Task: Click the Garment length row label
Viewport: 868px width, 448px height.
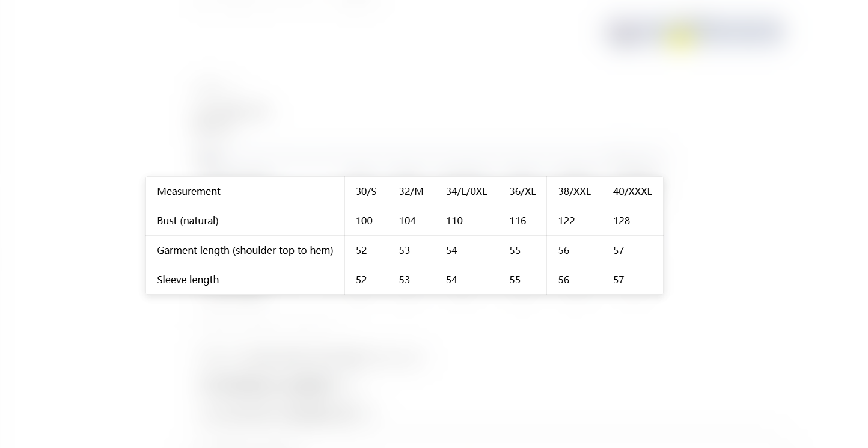Action: (245, 250)
